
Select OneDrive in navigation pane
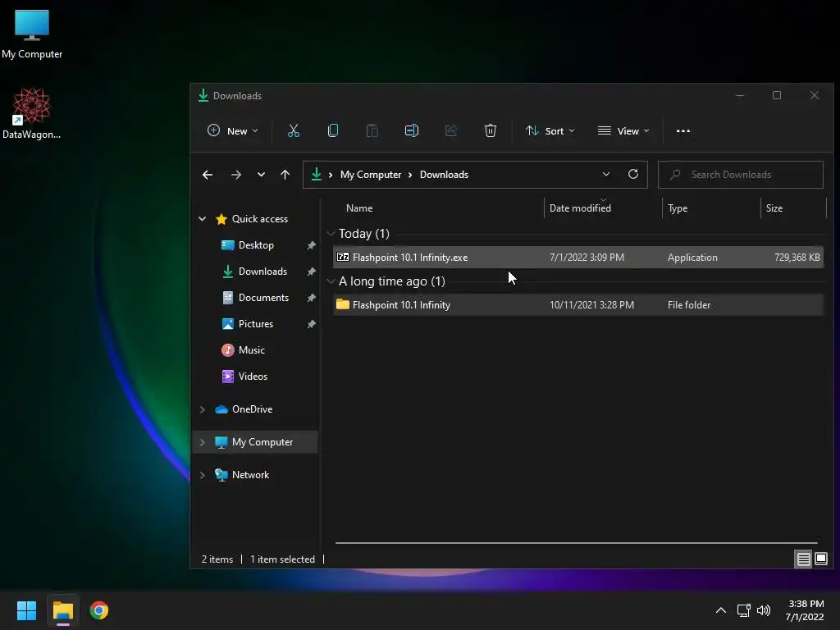(x=252, y=409)
